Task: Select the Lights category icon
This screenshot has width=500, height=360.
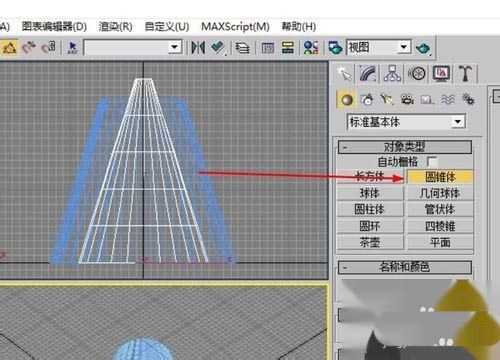Action: 387,100
